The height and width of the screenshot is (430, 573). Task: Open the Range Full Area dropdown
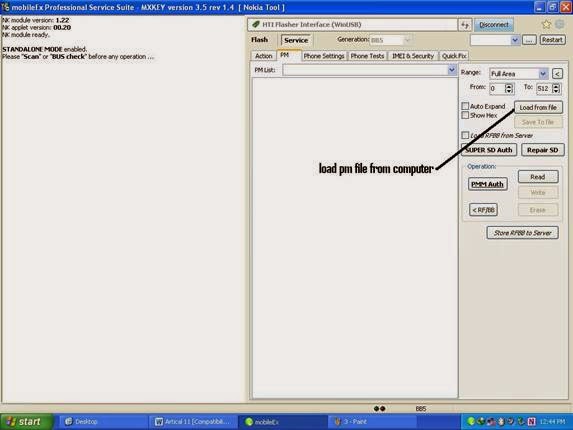543,74
